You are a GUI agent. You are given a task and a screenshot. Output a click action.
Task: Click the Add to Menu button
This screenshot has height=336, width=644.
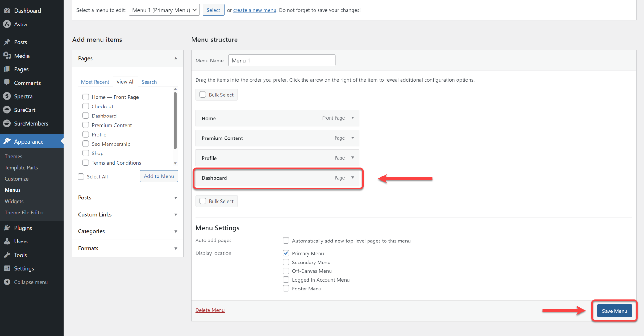point(159,176)
